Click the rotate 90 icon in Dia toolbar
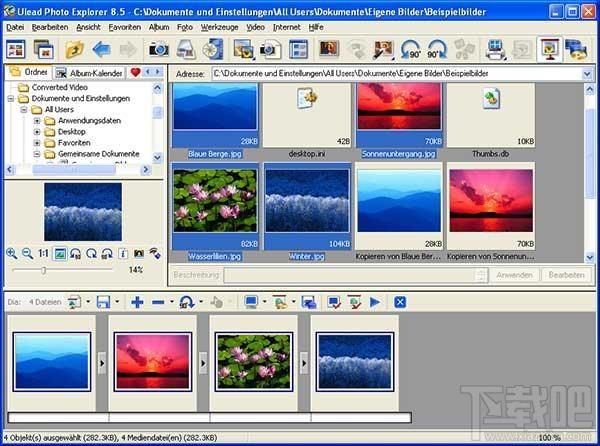The image size is (600, 446). pyautogui.click(x=187, y=302)
